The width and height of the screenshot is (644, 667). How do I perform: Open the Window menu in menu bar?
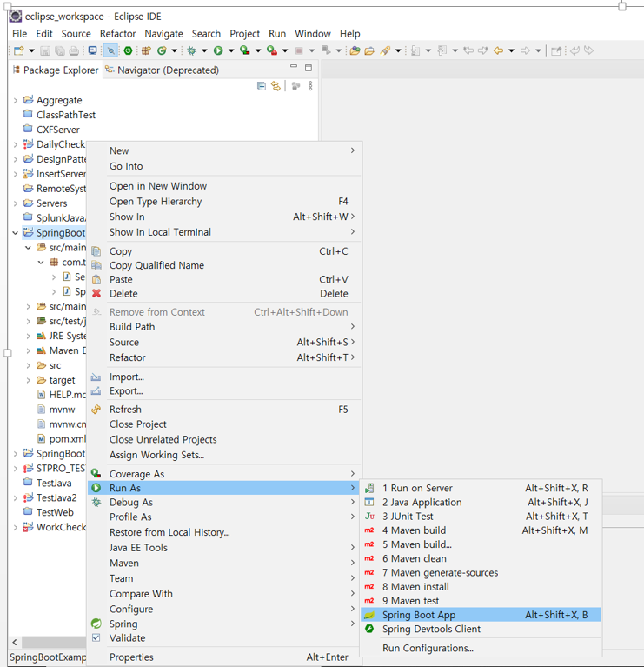pyautogui.click(x=313, y=34)
